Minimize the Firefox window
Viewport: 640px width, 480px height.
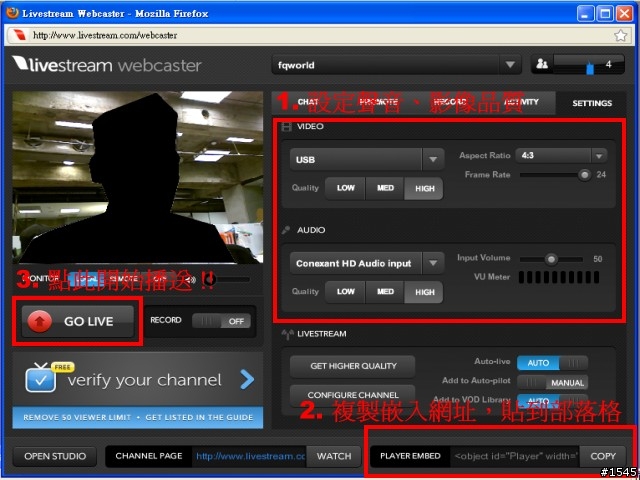click(x=586, y=13)
